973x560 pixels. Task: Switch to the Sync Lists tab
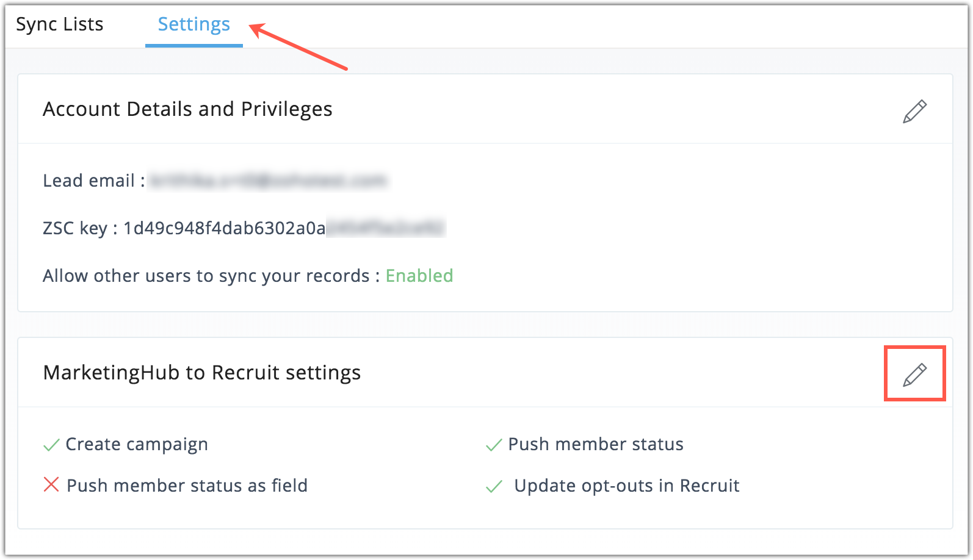(60, 24)
